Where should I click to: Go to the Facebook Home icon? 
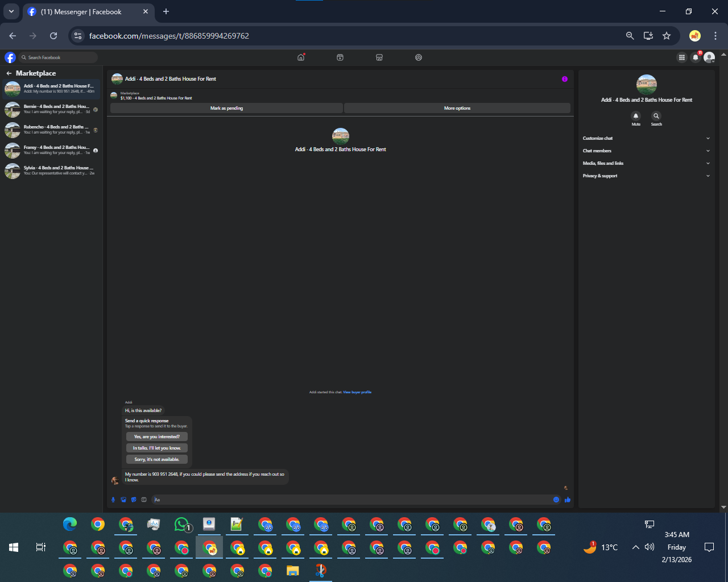tap(301, 57)
